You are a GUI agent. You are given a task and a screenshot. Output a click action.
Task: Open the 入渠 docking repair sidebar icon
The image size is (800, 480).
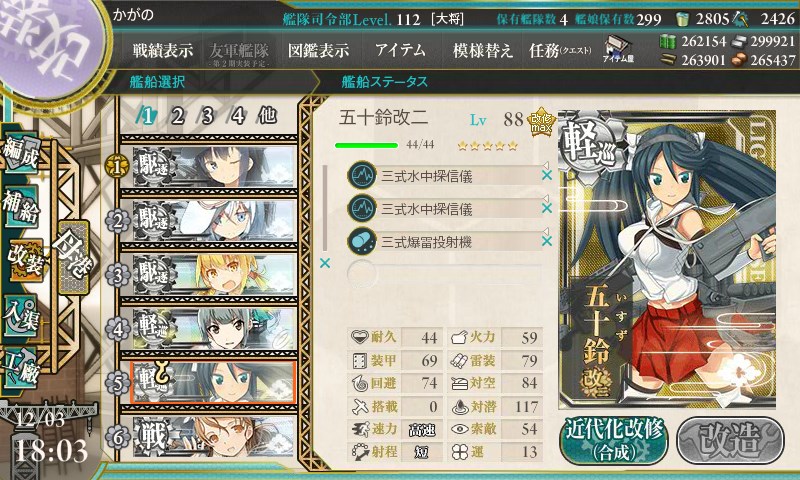click(21, 315)
